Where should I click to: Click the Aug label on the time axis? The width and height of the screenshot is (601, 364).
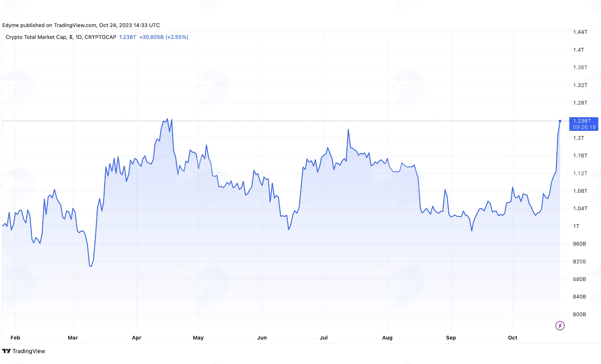387,338
